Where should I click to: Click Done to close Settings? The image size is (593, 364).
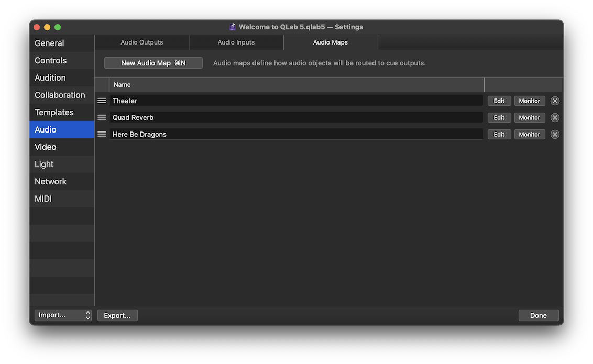(x=539, y=315)
